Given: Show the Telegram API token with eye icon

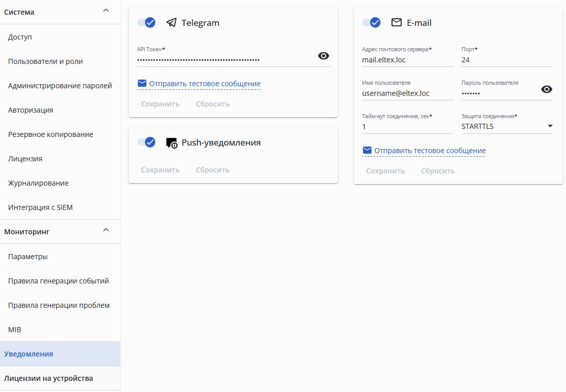Looking at the screenshot, I should point(324,56).
